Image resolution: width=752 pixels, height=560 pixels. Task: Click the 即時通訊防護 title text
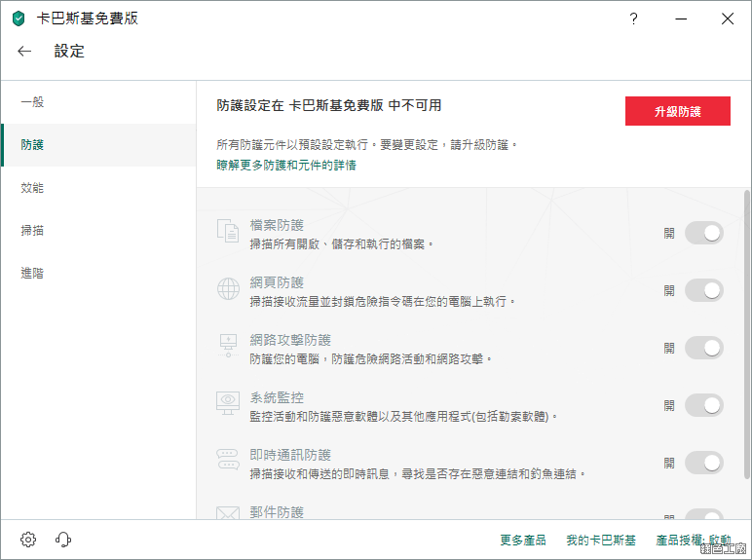(x=290, y=456)
